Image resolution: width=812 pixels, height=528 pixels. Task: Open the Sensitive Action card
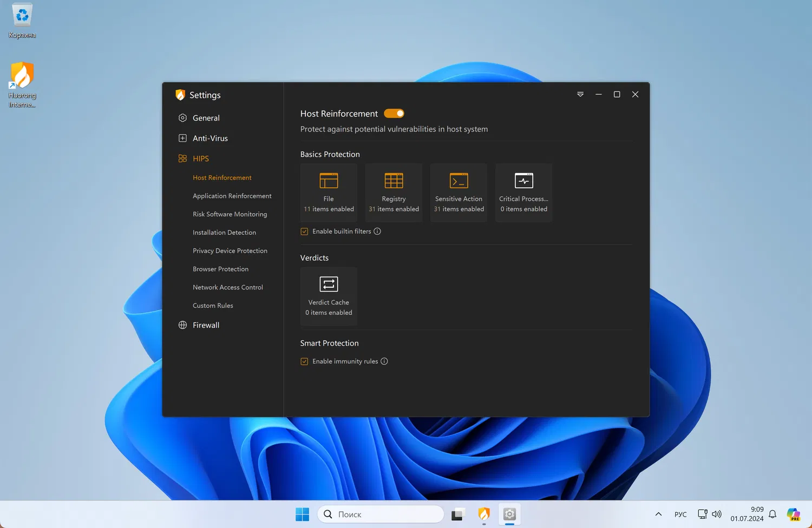pos(459,193)
